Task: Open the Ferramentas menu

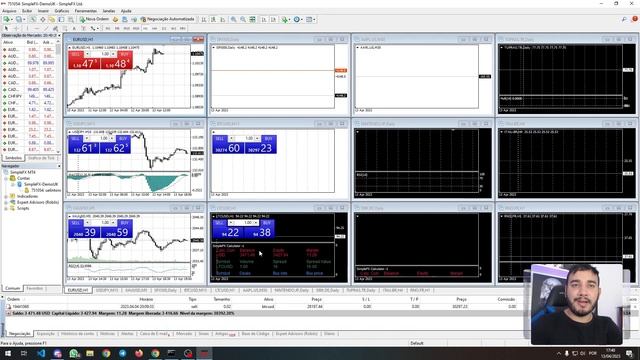Action: click(86, 11)
